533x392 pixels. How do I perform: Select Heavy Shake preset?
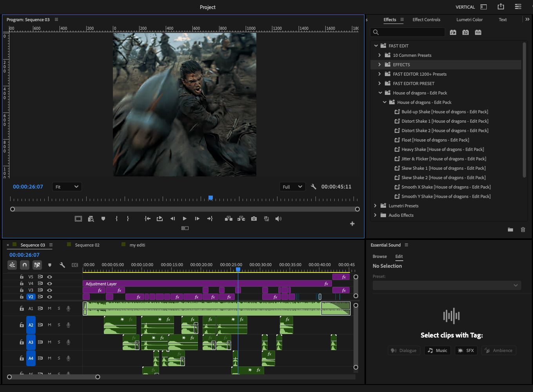pyautogui.click(x=443, y=149)
